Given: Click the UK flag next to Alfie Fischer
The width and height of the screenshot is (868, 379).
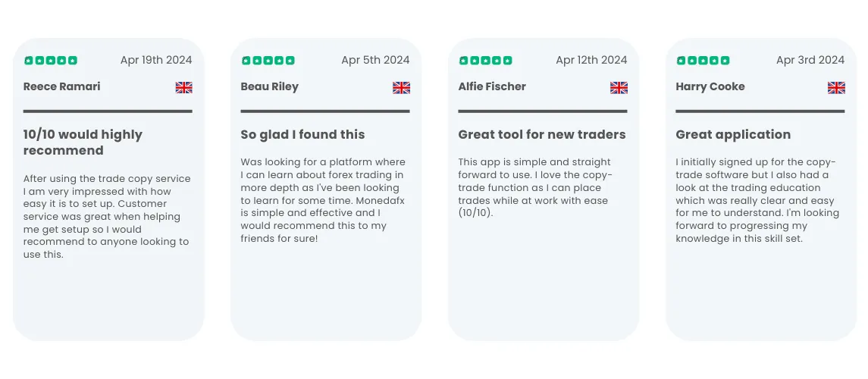Looking at the screenshot, I should [x=619, y=87].
